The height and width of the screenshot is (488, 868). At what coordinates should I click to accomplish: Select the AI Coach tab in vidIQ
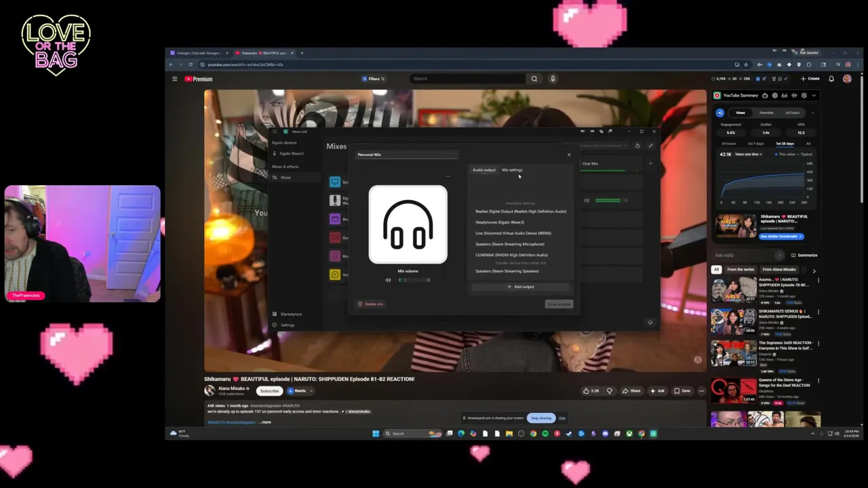[792, 113]
